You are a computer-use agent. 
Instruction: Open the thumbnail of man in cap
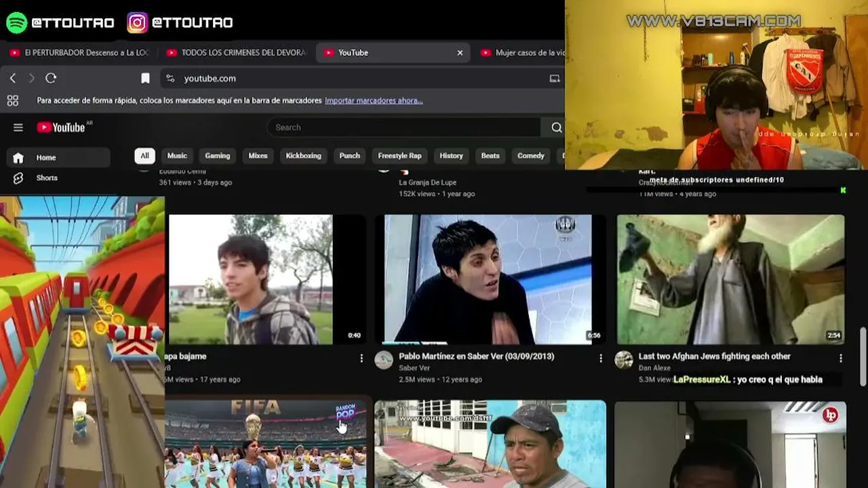tap(490, 444)
